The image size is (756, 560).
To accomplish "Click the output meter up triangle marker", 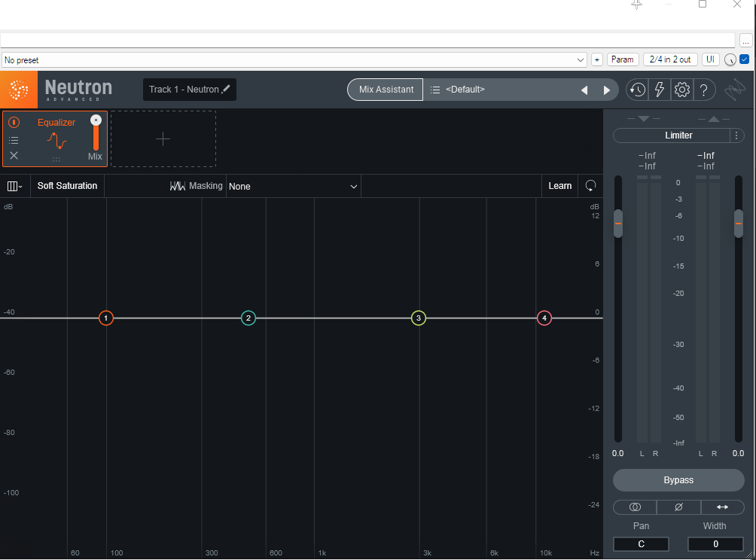I will point(714,119).
